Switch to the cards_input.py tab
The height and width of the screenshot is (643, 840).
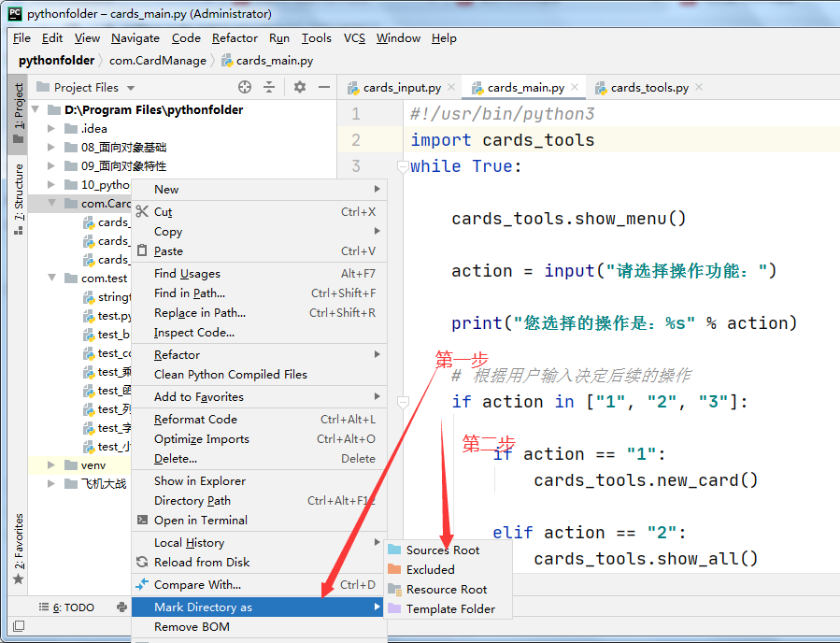[x=402, y=87]
